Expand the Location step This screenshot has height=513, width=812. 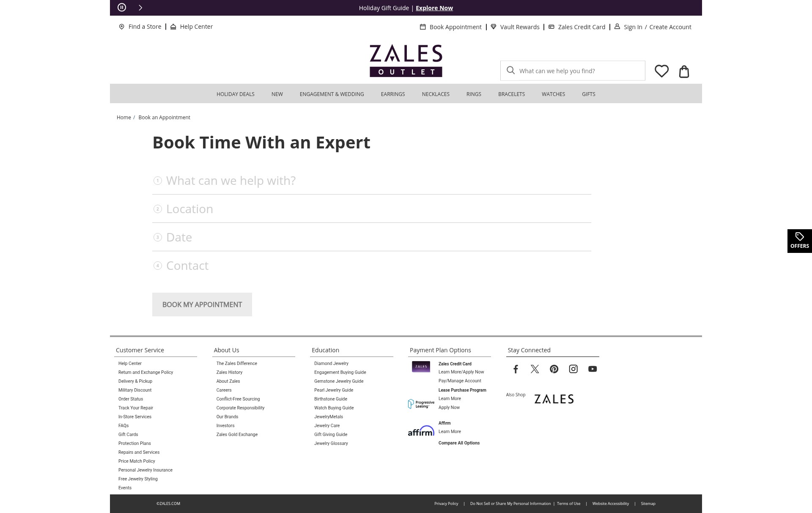click(x=372, y=209)
